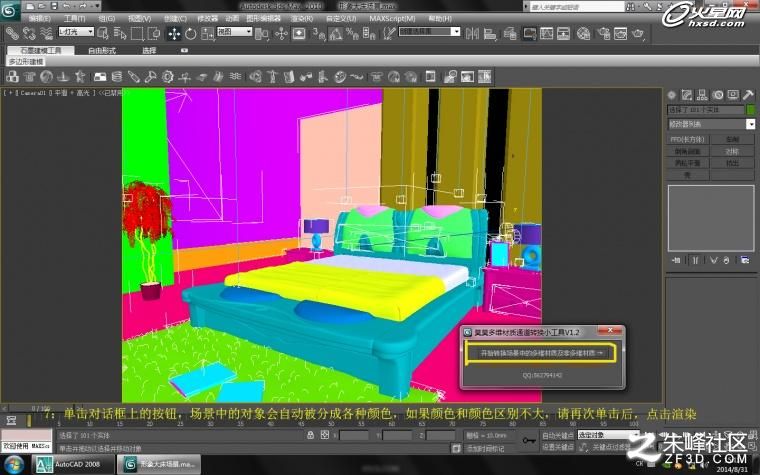Open the Schematic View icon

click(563, 33)
